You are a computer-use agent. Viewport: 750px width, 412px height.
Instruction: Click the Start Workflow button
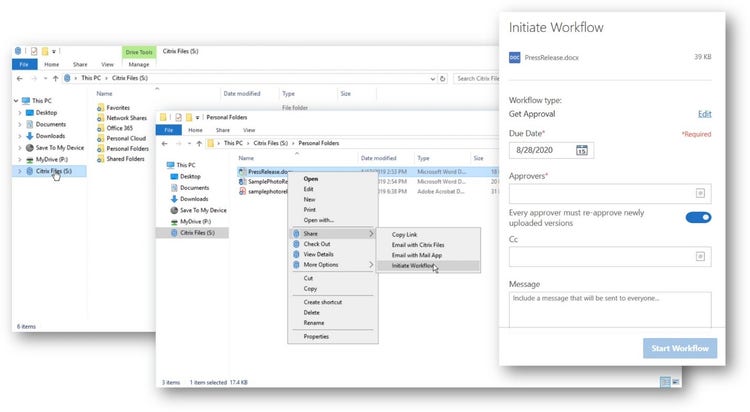[680, 348]
